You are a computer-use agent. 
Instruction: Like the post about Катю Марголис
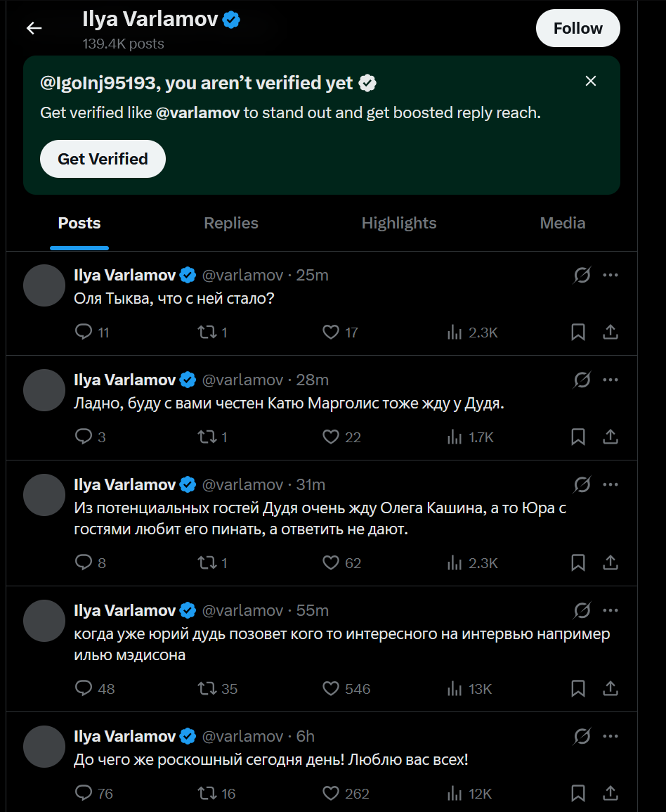pyautogui.click(x=331, y=437)
